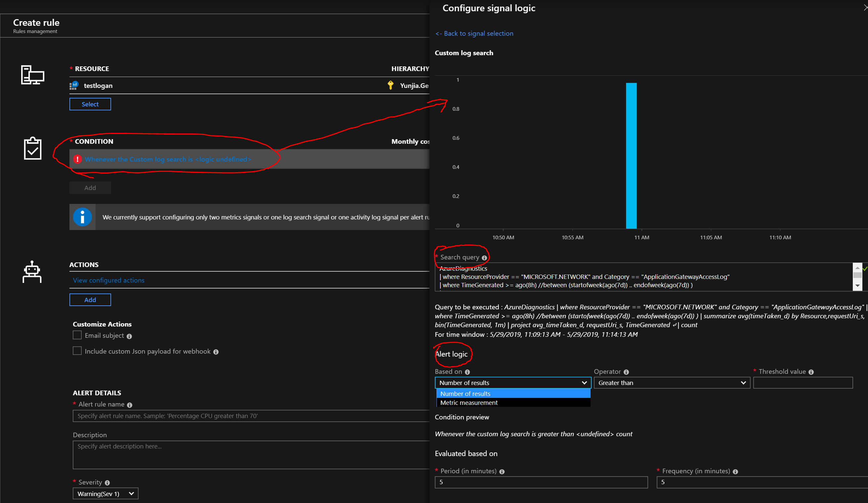Click the testlogan workspace icon
This screenshot has width=868, height=503.
(x=74, y=85)
